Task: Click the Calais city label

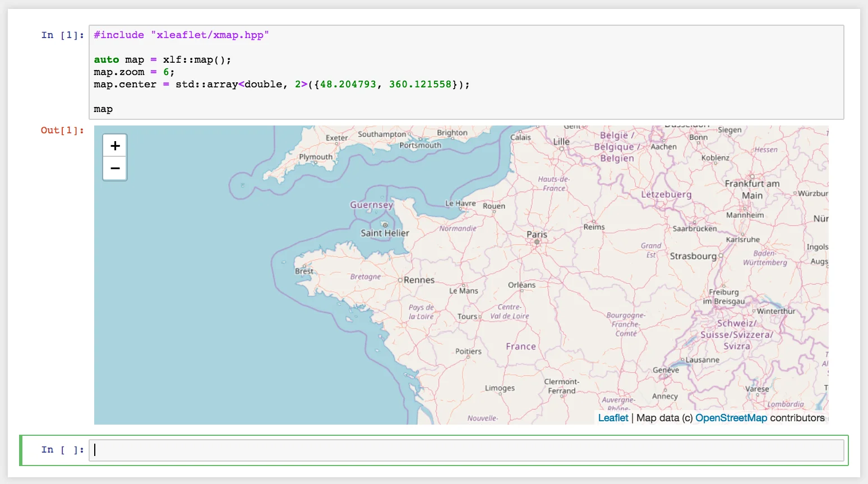Action: [x=520, y=137]
